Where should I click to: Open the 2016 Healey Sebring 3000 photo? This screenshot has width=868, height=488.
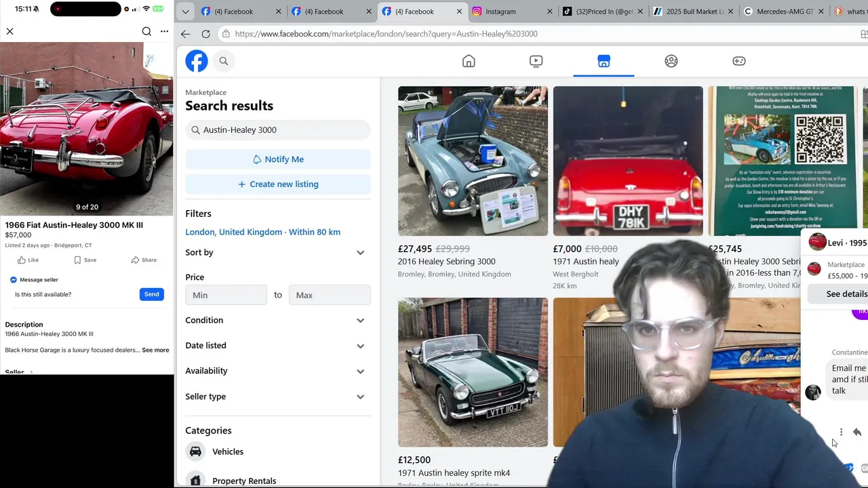click(473, 161)
